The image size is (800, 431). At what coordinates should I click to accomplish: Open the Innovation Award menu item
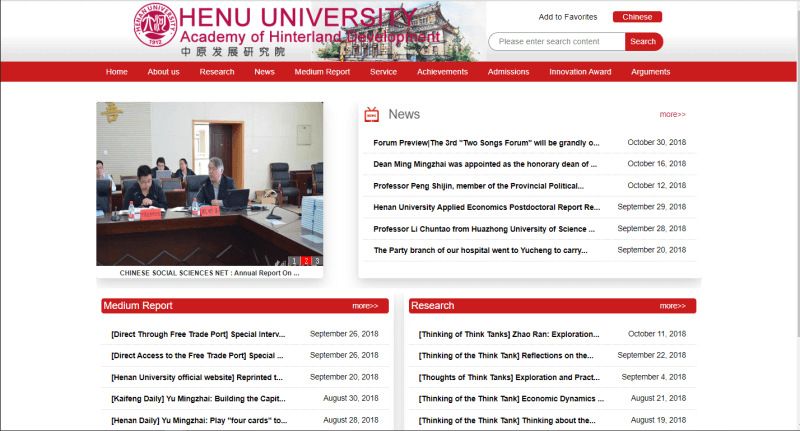[580, 72]
